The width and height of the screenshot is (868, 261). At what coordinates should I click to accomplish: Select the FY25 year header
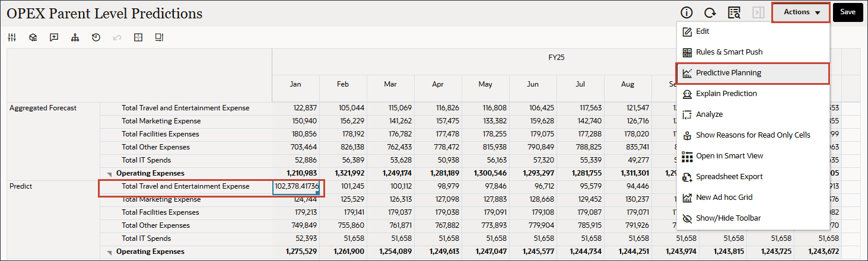tap(556, 58)
